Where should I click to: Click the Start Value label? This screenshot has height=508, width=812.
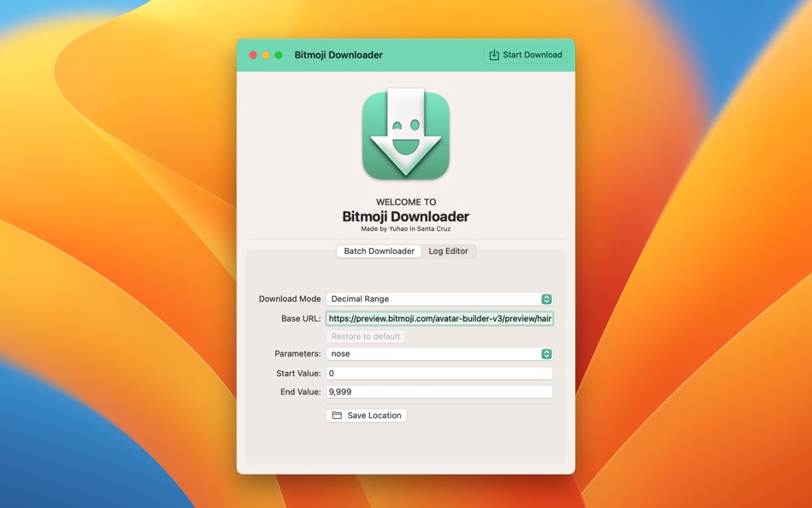[x=298, y=373]
